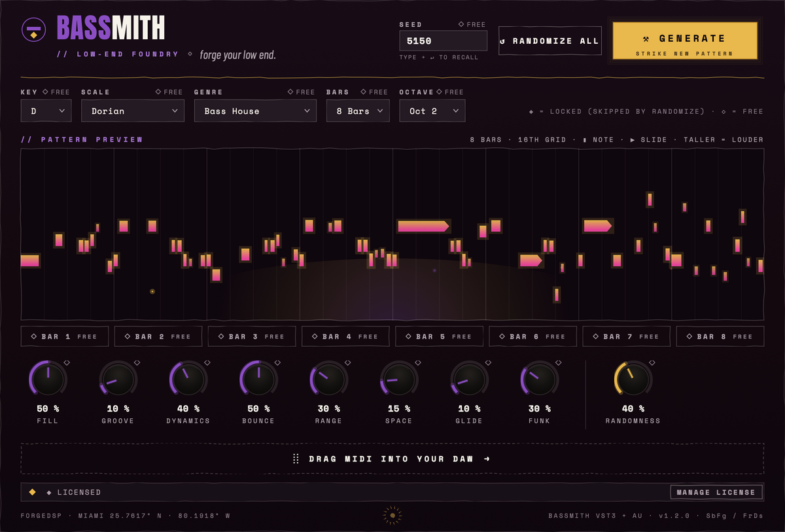
Task: Click the gold diamond license status icon
Action: pos(32,492)
